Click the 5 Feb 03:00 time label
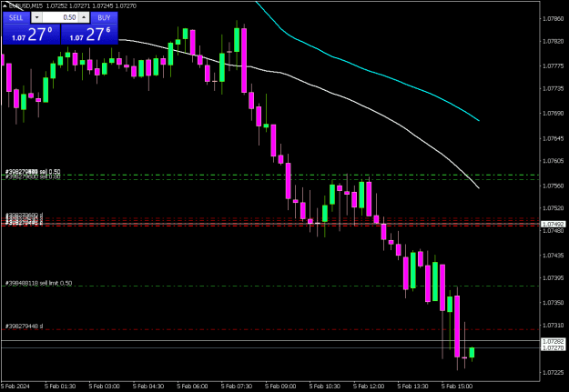 [104, 387]
